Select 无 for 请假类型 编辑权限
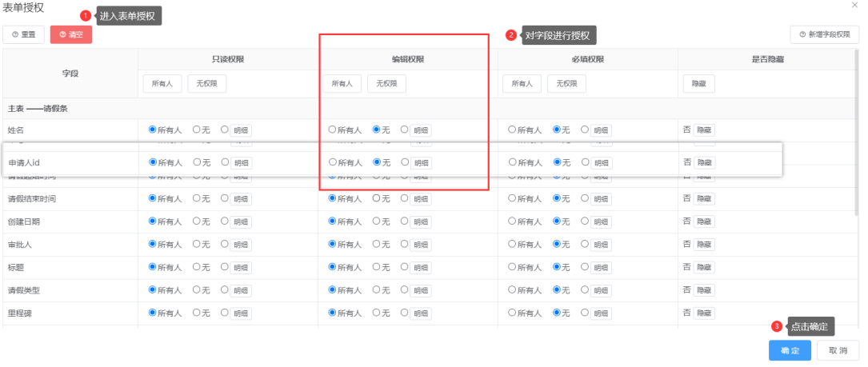 (377, 289)
